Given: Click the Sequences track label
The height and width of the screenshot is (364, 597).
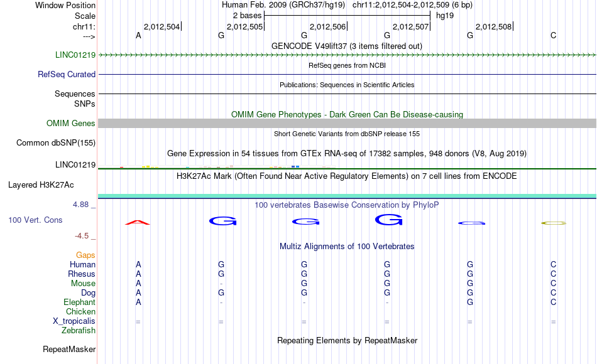Looking at the screenshot, I should pyautogui.click(x=75, y=94).
